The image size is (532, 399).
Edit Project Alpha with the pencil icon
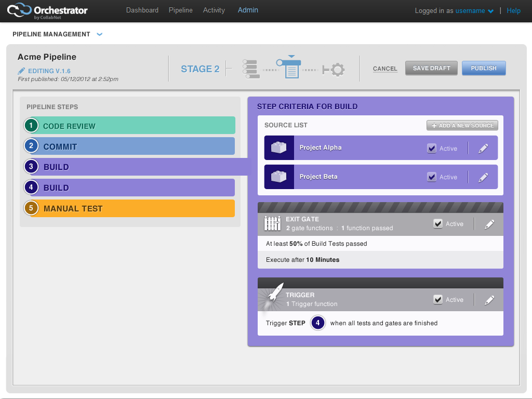click(483, 148)
